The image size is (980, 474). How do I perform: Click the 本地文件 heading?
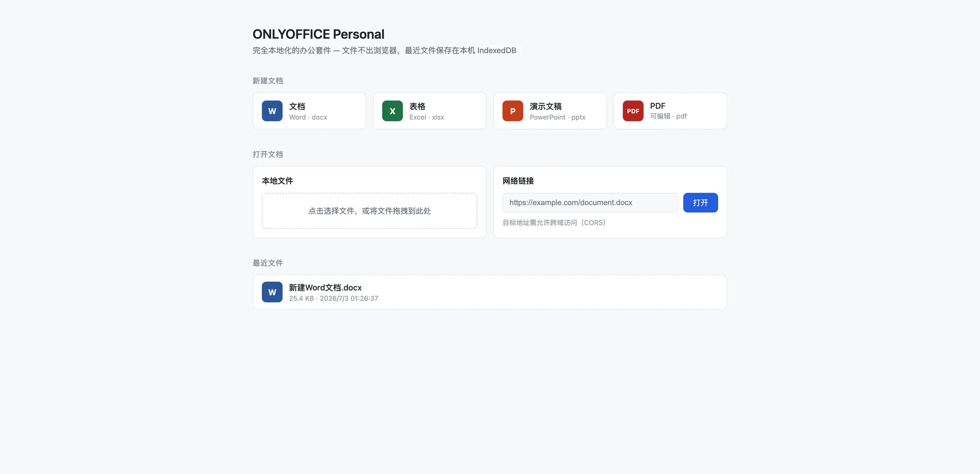[x=277, y=181]
